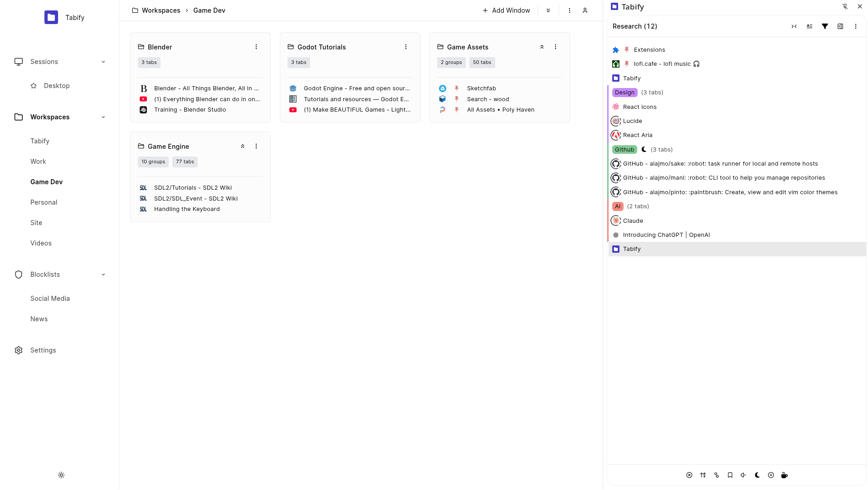Open the top bar three-dot menu
This screenshot has width=868, height=490.
570,10
